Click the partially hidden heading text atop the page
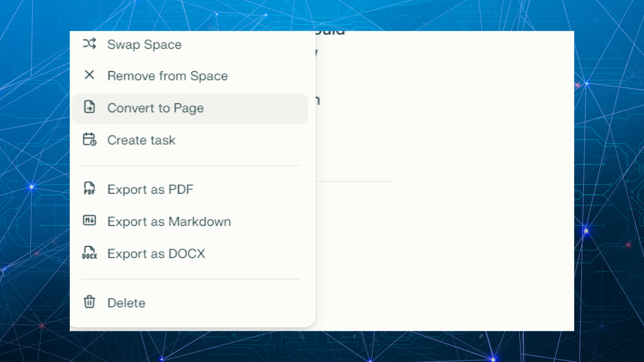The image size is (644, 362). pyautogui.click(x=330, y=33)
